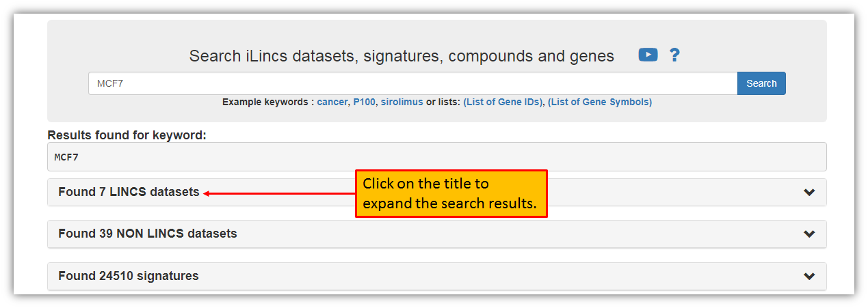Click the 'Search iLincs datasets' heading text

pyautogui.click(x=402, y=56)
